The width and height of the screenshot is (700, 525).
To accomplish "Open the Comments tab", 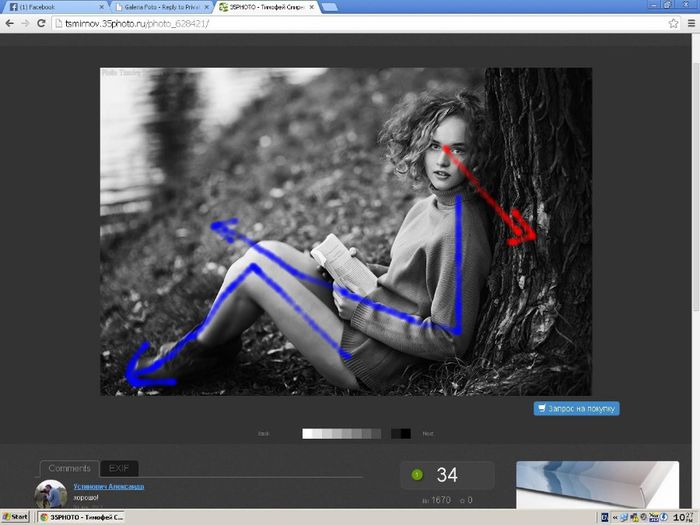I will coord(69,468).
